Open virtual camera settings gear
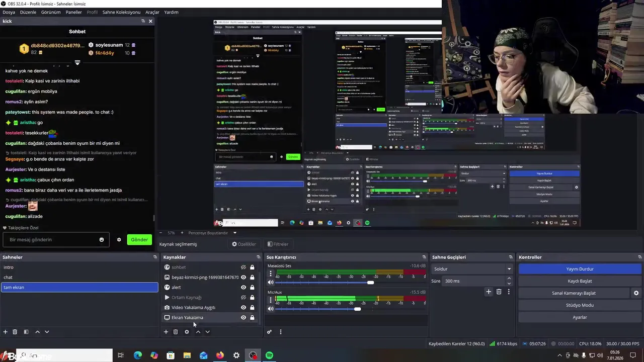 [x=636, y=293]
